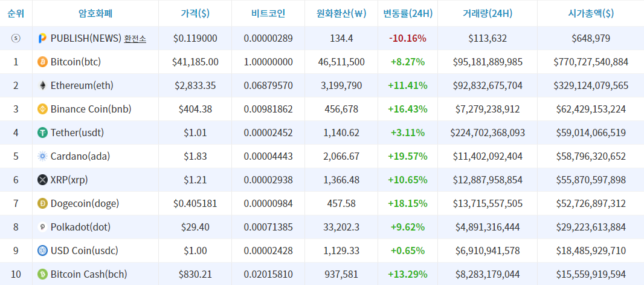The image size is (644, 285).
Task: Click PUBLISH won value 134.4
Action: (x=341, y=39)
